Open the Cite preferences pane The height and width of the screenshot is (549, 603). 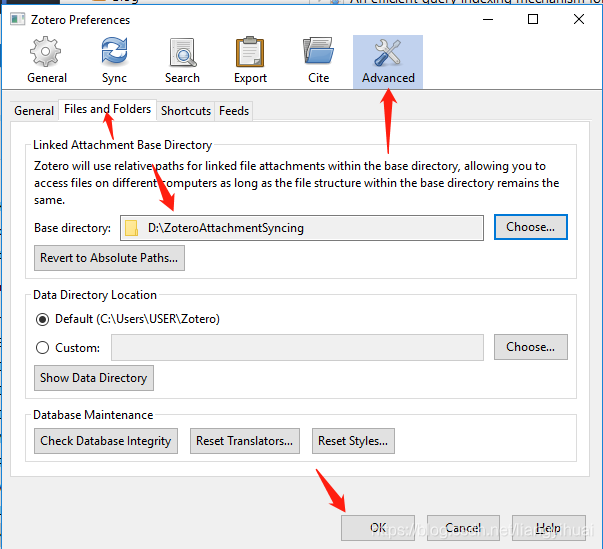click(x=318, y=61)
